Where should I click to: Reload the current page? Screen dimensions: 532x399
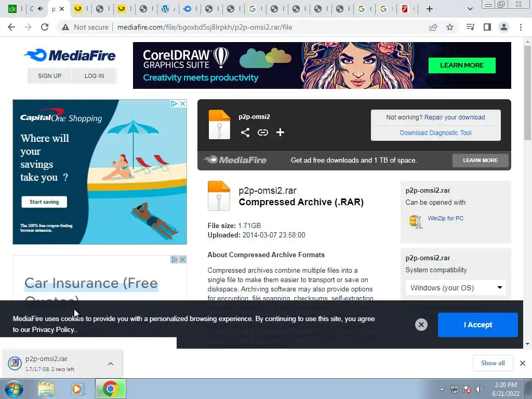coord(45,27)
